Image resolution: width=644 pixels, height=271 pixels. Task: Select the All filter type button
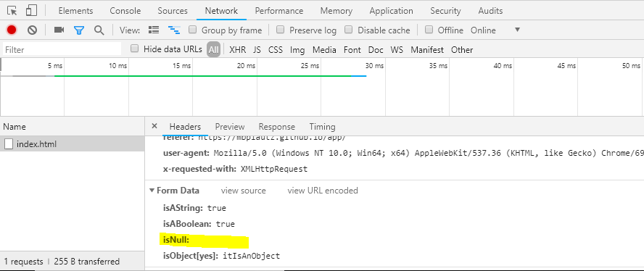point(213,50)
